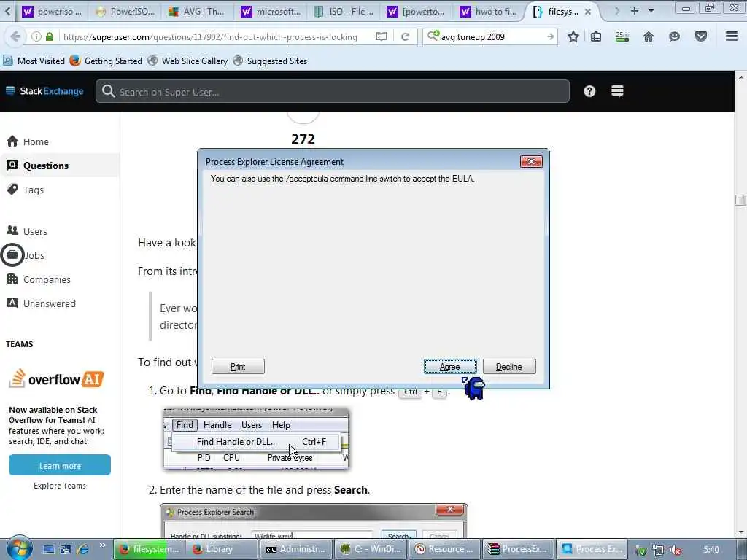Click the 5:40 taskbar clock

[711, 550]
